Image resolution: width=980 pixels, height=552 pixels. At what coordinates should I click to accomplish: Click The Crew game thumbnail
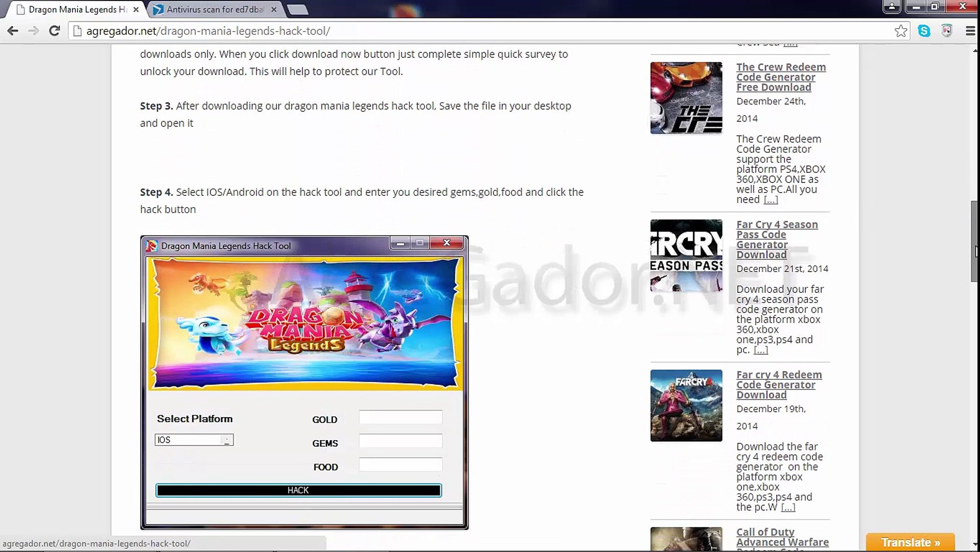point(686,98)
